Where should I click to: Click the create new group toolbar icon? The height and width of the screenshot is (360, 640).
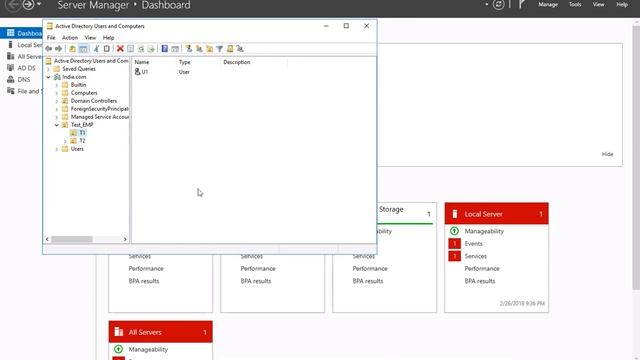(x=199, y=49)
